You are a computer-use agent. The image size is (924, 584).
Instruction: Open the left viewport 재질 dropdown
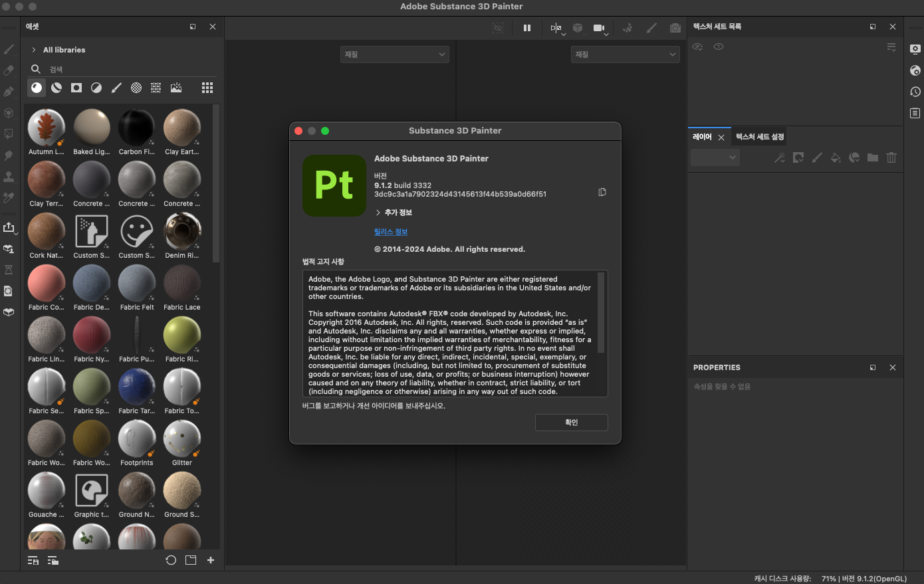pos(394,54)
